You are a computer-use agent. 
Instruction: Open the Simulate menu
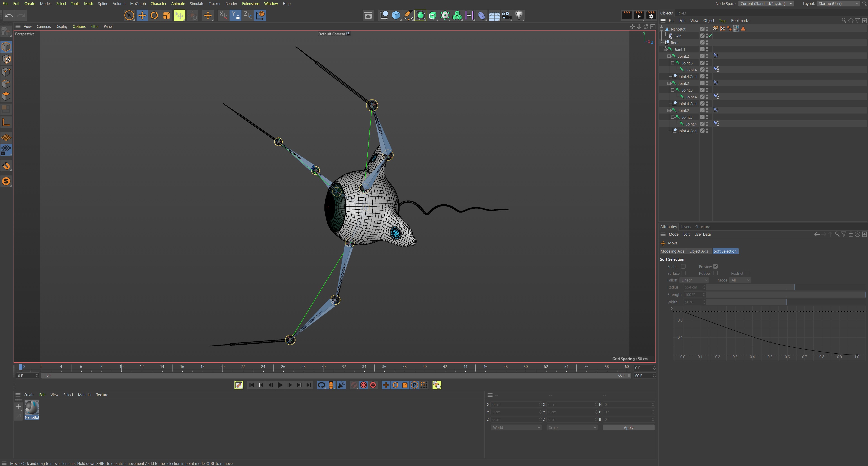[197, 3]
